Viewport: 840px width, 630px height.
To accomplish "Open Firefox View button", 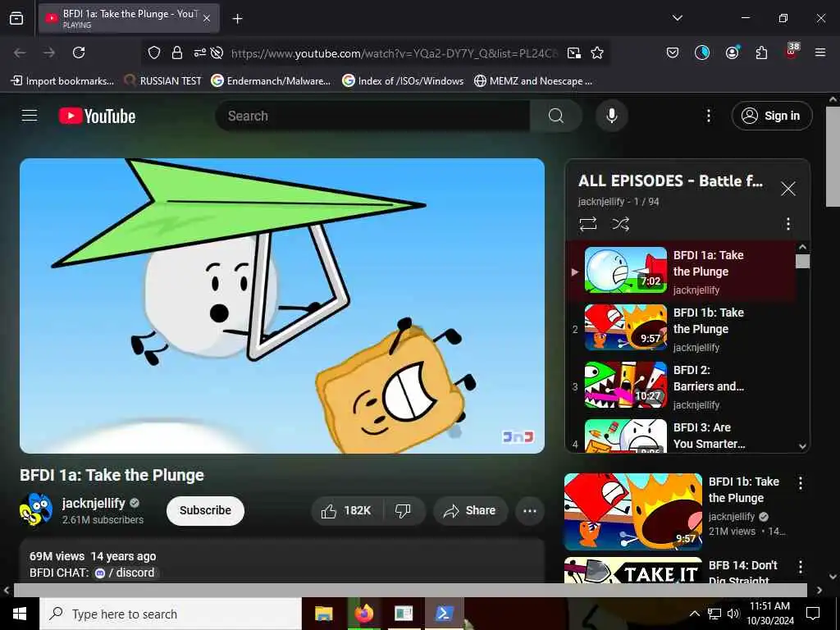I will point(16,18).
